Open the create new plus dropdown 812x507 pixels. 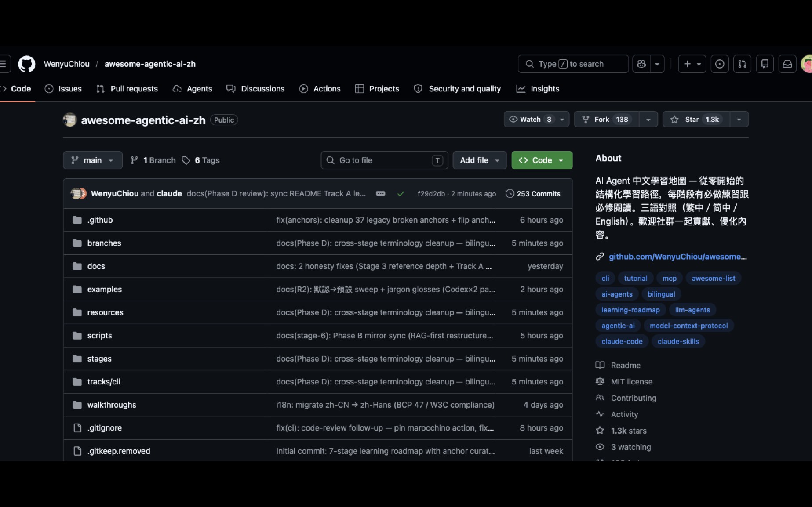692,64
